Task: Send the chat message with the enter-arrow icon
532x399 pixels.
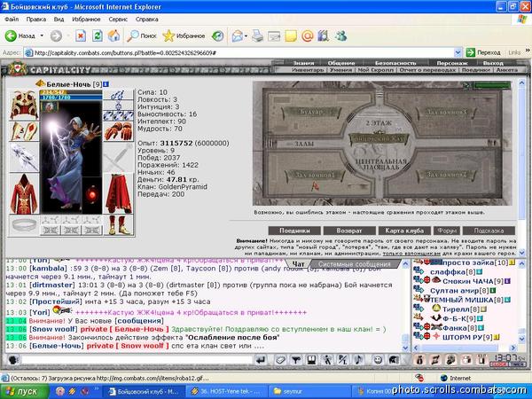Action: tap(261, 360)
